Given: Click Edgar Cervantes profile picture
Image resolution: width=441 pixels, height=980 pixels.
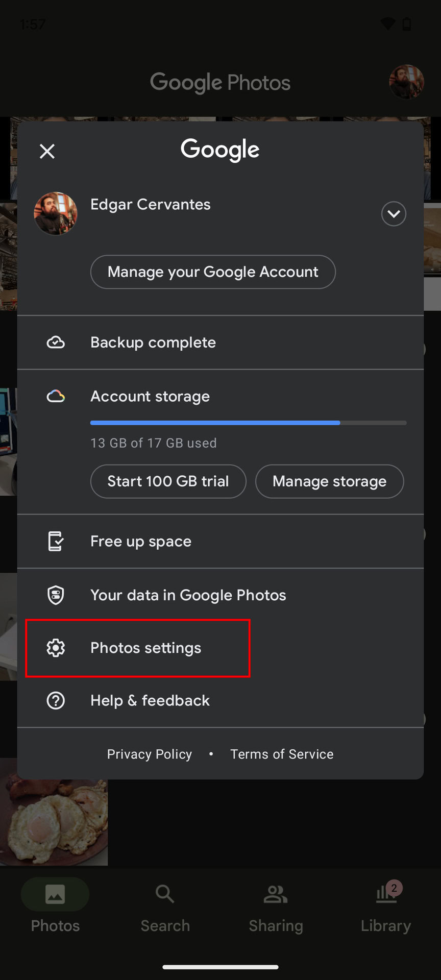Looking at the screenshot, I should [x=56, y=213].
